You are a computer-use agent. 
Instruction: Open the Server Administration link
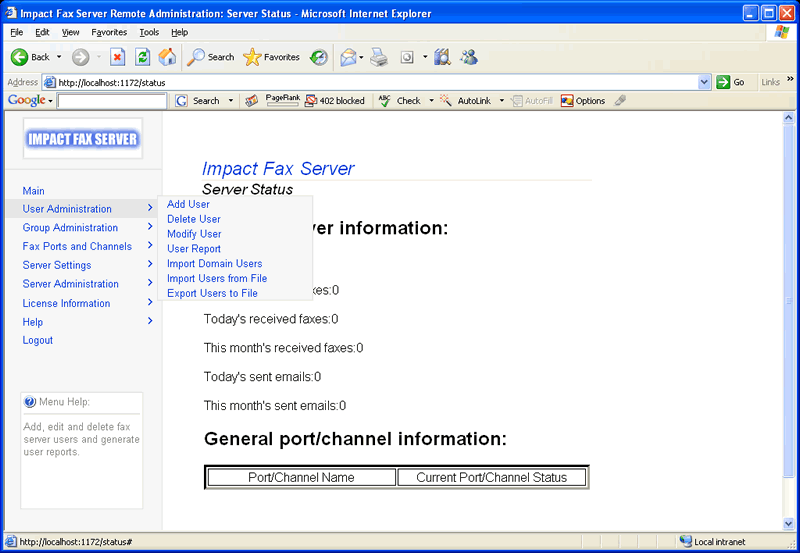(x=70, y=284)
